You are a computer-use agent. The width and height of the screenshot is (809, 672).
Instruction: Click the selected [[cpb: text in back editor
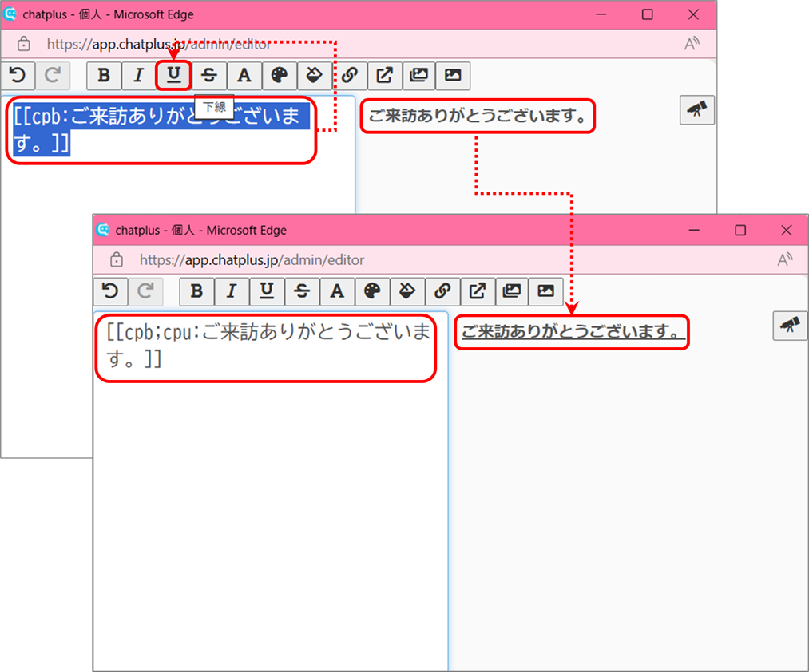(161, 129)
